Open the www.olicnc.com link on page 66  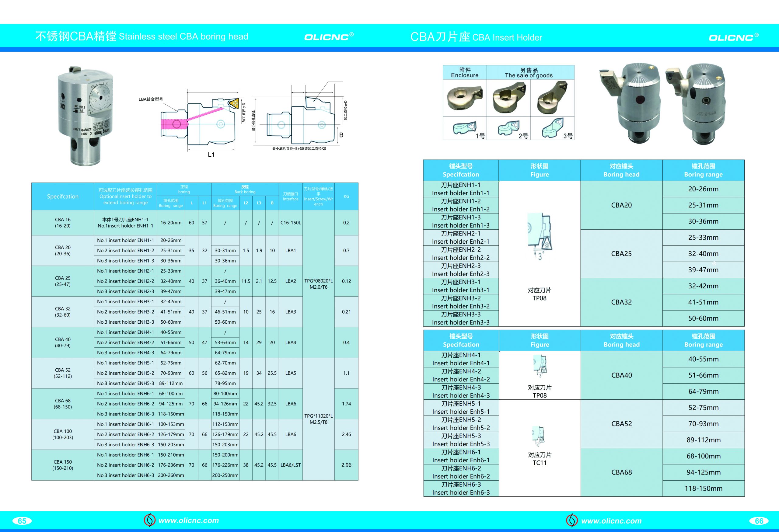tap(611, 521)
